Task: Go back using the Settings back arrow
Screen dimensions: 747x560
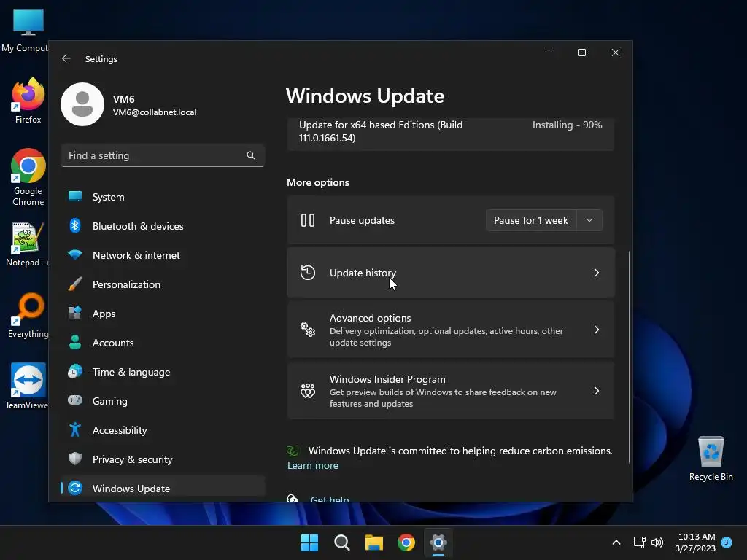Action: (x=66, y=58)
